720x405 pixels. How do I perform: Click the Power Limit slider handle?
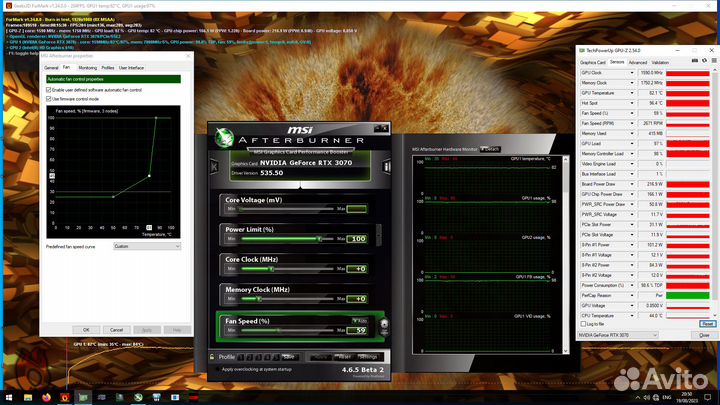pyautogui.click(x=320, y=239)
